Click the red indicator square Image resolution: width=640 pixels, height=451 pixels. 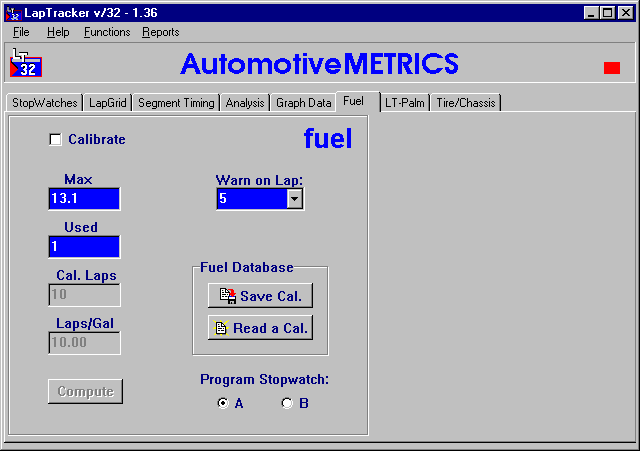click(611, 68)
